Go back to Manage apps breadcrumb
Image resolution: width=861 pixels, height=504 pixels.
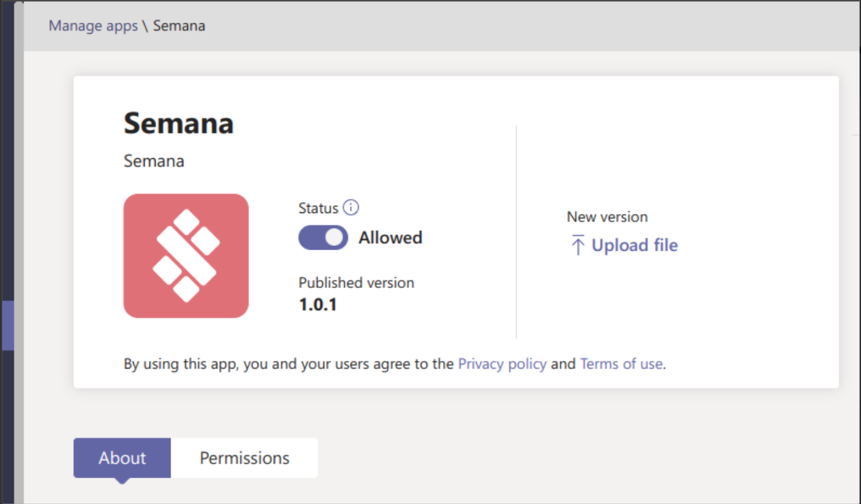click(93, 26)
